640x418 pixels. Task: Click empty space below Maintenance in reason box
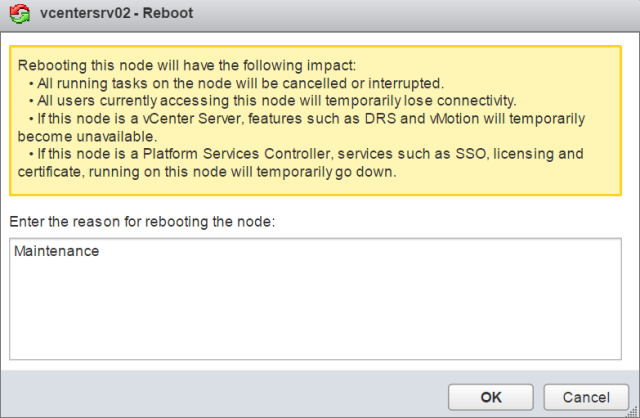(x=319, y=320)
